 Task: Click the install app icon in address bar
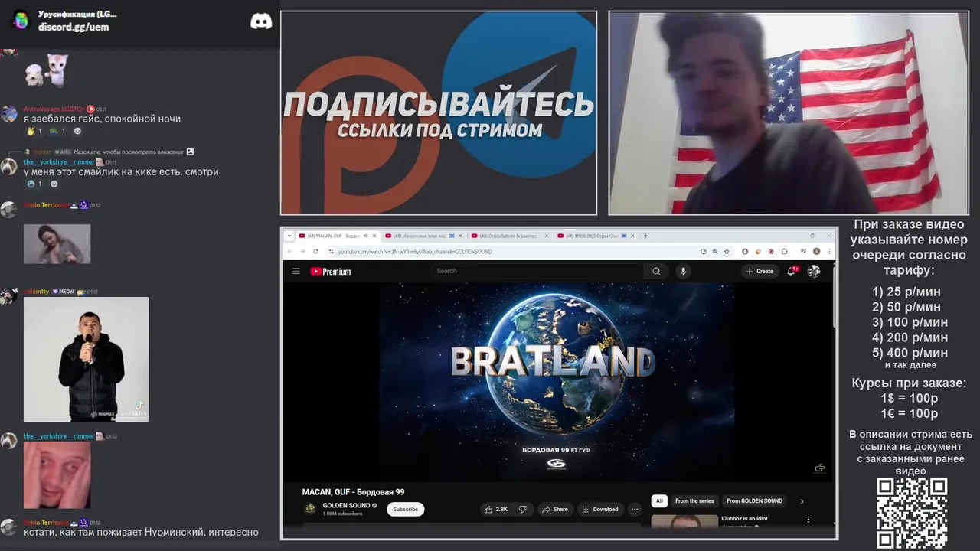pyautogui.click(x=703, y=251)
